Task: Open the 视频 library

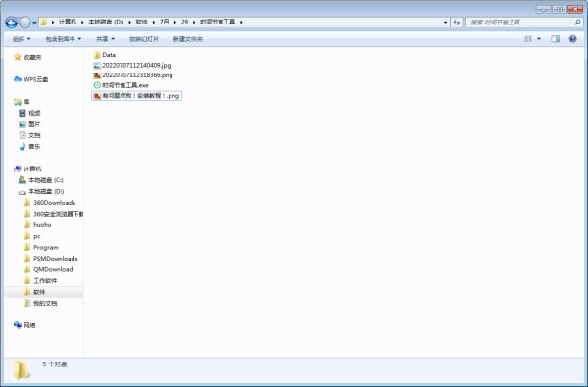Action: (29, 113)
